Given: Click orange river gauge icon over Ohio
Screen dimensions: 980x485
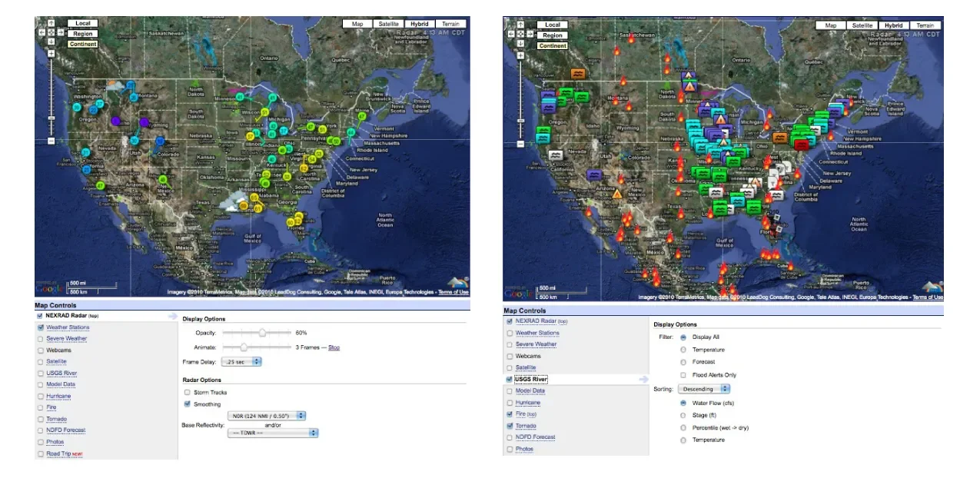Looking at the screenshot, I should tap(779, 138).
